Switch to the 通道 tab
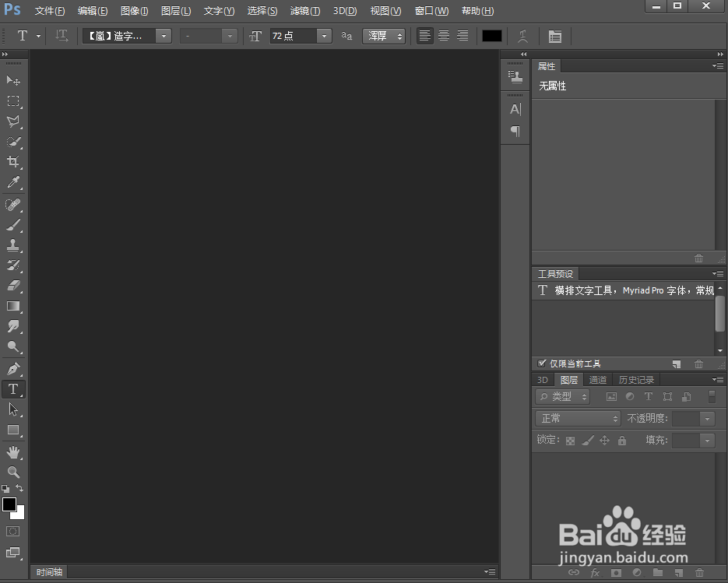 pos(597,380)
